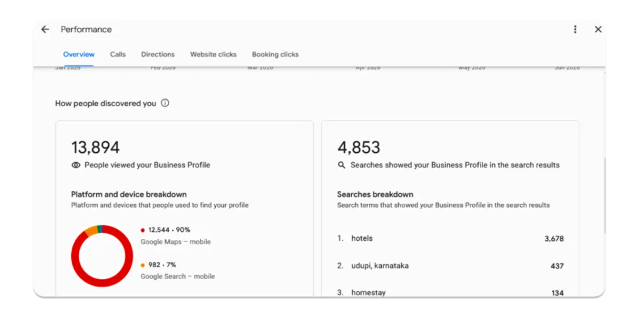Click the 'udupi, karnataka' search term

380,266
